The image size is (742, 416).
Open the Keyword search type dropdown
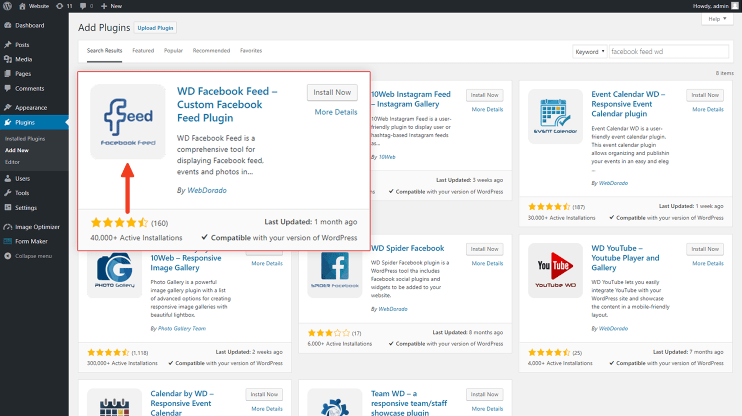589,52
